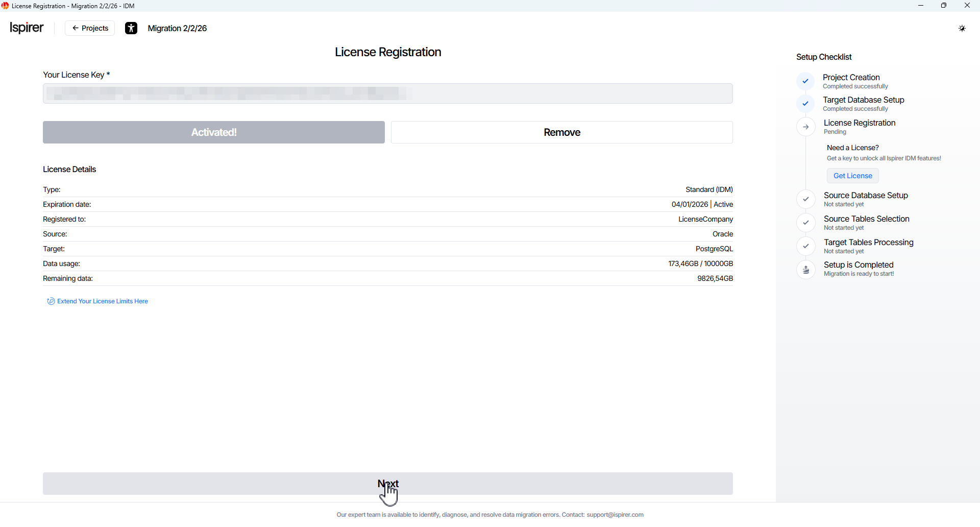
Task: Open the support@ispirer.com contact link
Action: (x=615, y=515)
